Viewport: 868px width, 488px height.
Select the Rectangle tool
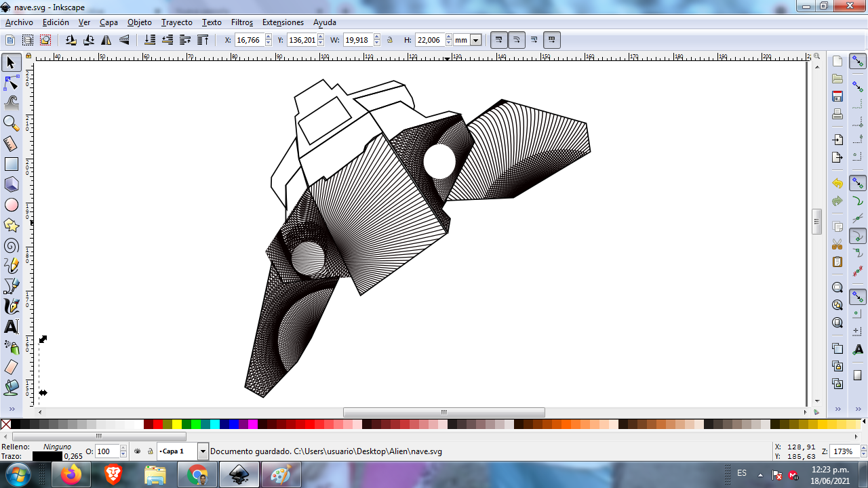coord(11,164)
